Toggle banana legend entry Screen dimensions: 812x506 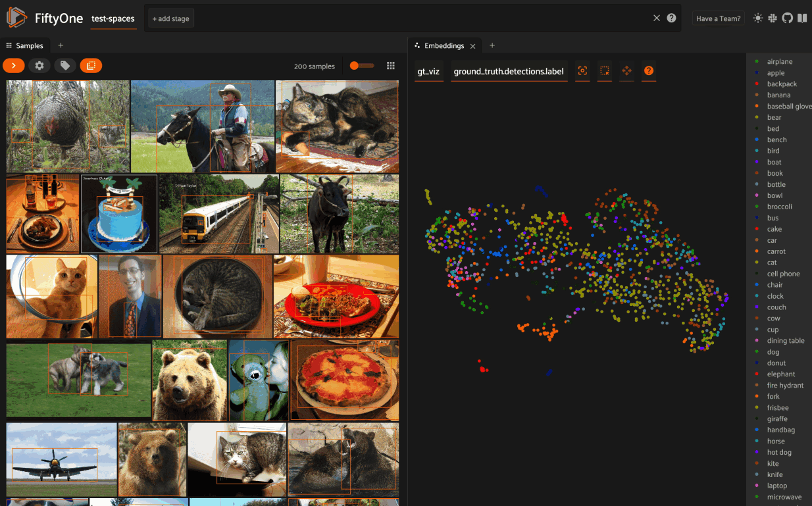click(x=778, y=95)
